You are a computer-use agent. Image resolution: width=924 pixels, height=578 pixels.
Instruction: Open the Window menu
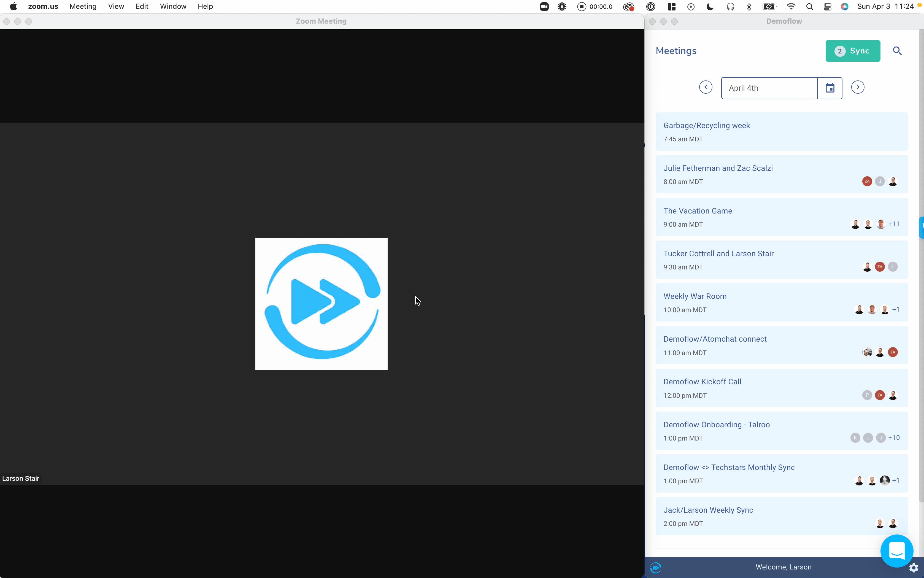pyautogui.click(x=173, y=7)
